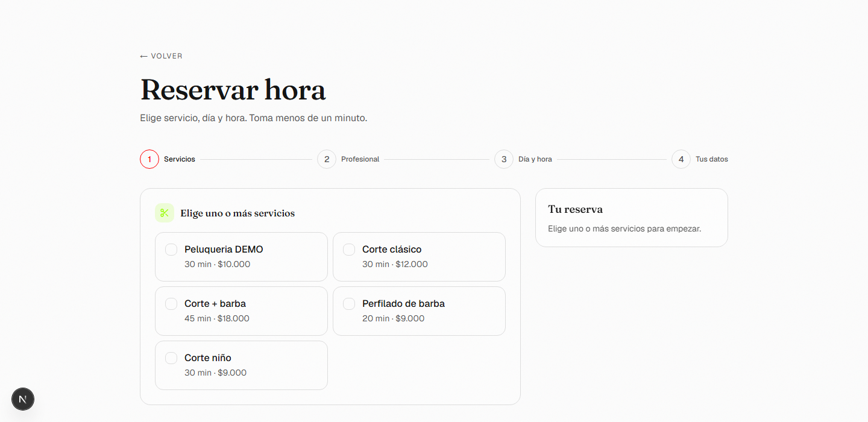868x422 pixels.
Task: Click the Corte clásico service name
Action: 392,250
